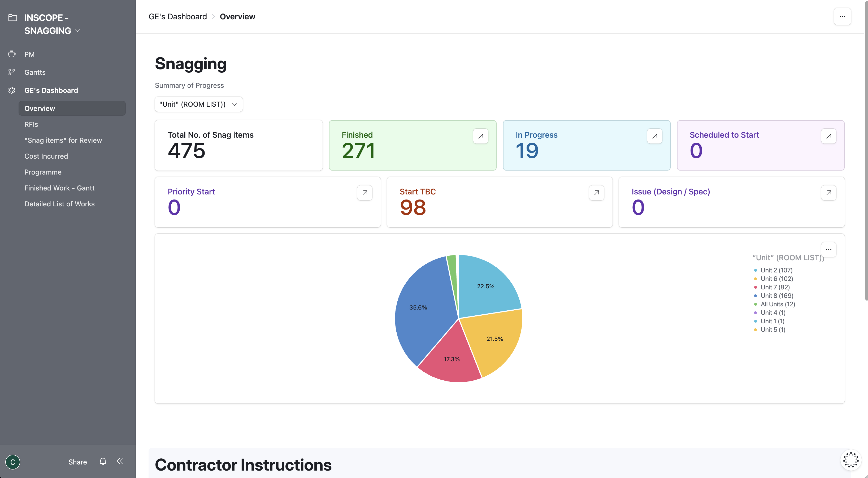Toggle Unit 1 (1) legend entry
Screen dimensions: 868x478
(769, 321)
